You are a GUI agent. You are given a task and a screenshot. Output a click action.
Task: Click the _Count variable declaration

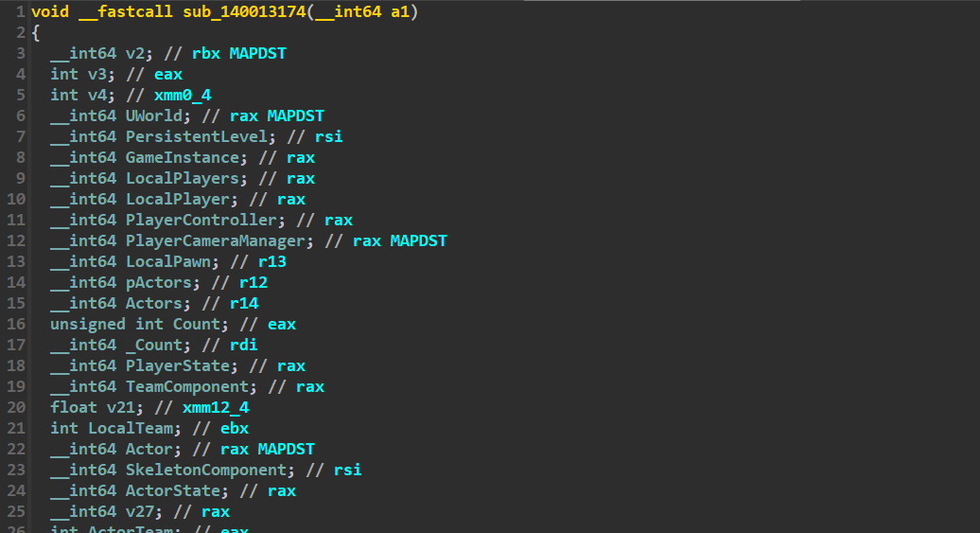pos(154,345)
